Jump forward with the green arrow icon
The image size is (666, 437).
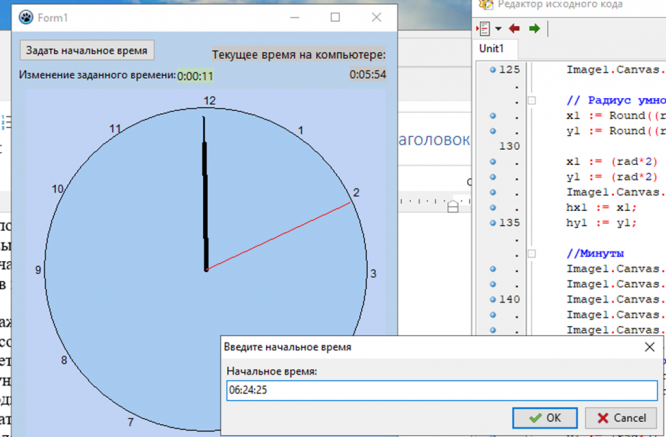click(x=535, y=28)
